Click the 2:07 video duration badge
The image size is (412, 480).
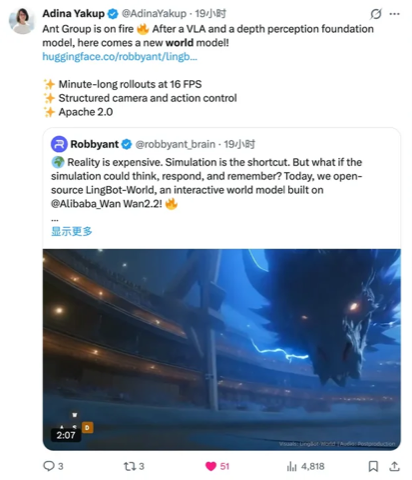[x=66, y=435]
